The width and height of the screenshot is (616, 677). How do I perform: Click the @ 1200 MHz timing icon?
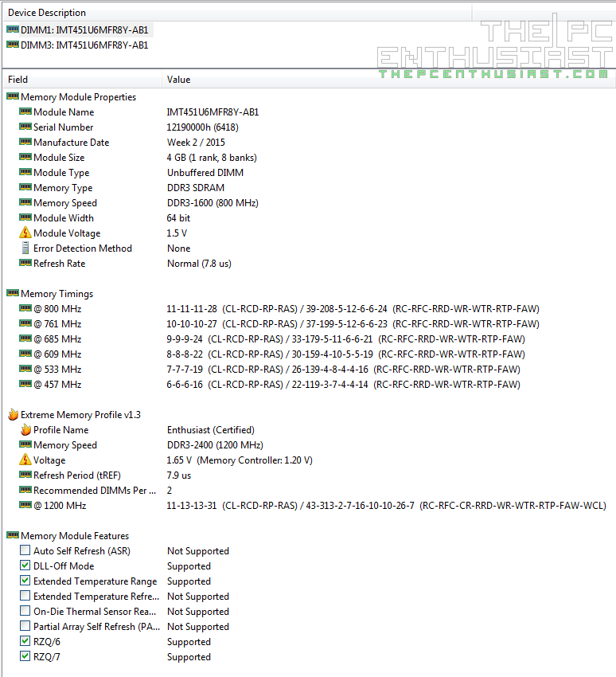click(x=25, y=505)
